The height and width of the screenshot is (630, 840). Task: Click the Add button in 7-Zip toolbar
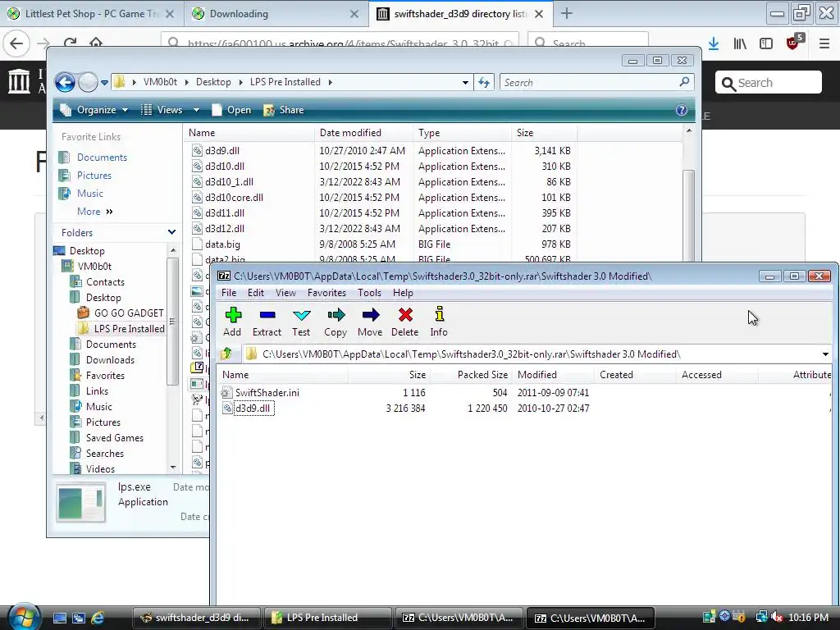(232, 322)
